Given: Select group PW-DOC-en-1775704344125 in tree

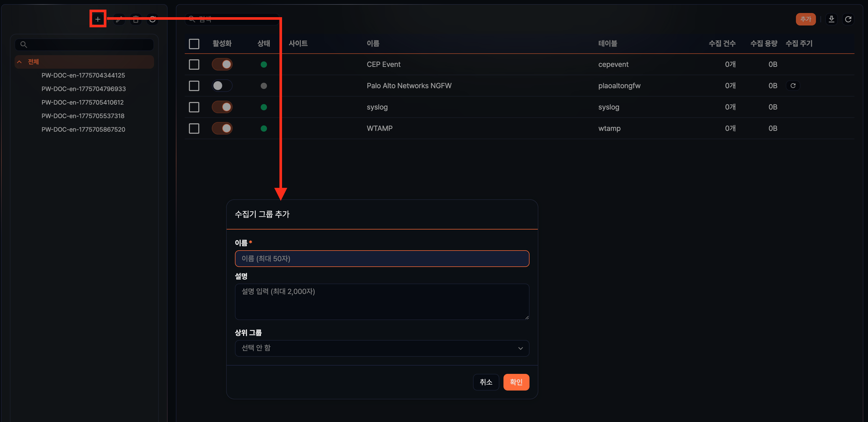Looking at the screenshot, I should click(83, 75).
